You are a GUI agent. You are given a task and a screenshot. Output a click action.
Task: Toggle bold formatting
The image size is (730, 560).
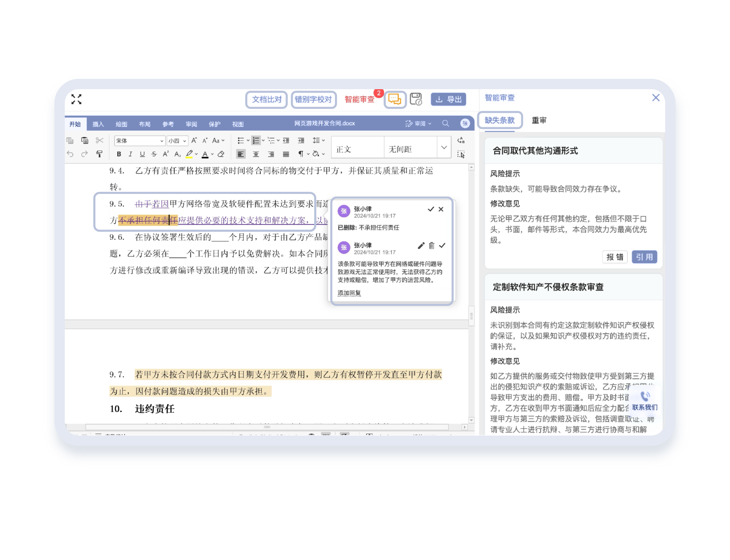coord(119,154)
